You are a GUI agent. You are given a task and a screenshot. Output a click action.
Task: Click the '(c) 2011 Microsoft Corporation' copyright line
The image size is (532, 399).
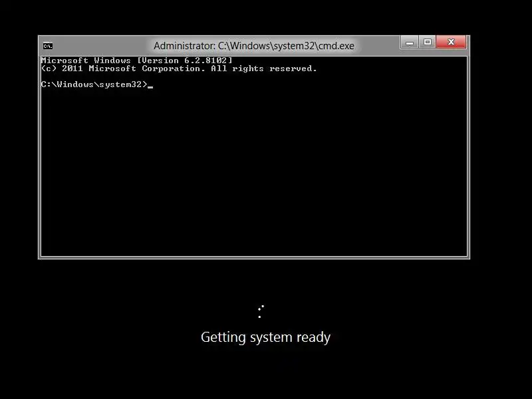[x=179, y=68]
